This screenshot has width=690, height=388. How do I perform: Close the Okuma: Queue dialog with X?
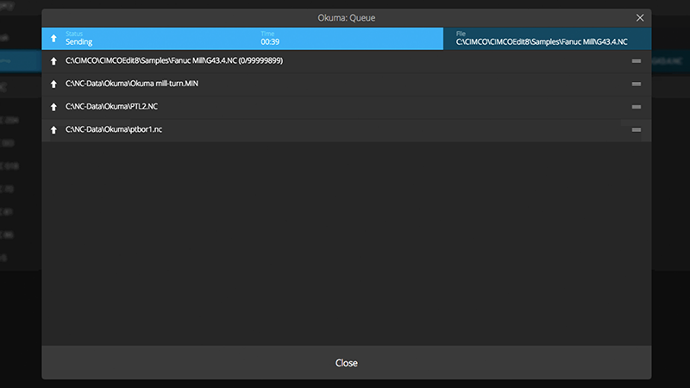click(x=640, y=18)
